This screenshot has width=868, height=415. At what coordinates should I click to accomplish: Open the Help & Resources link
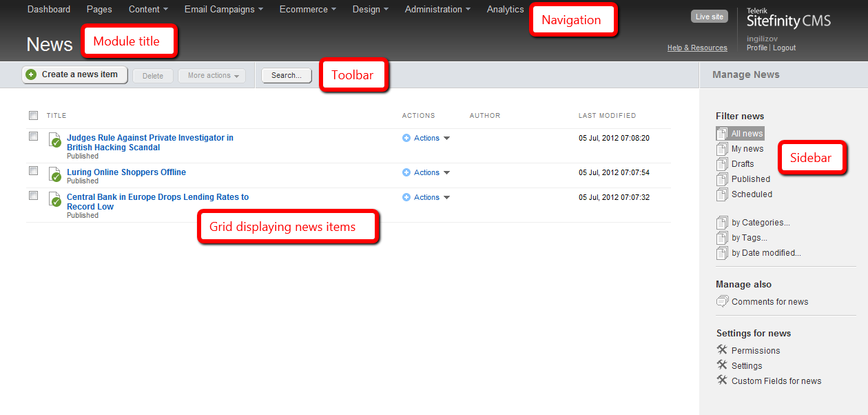click(x=697, y=48)
